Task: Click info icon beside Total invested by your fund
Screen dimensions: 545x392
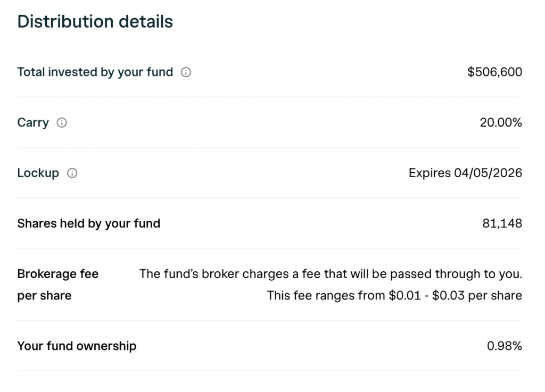Action: [x=186, y=72]
